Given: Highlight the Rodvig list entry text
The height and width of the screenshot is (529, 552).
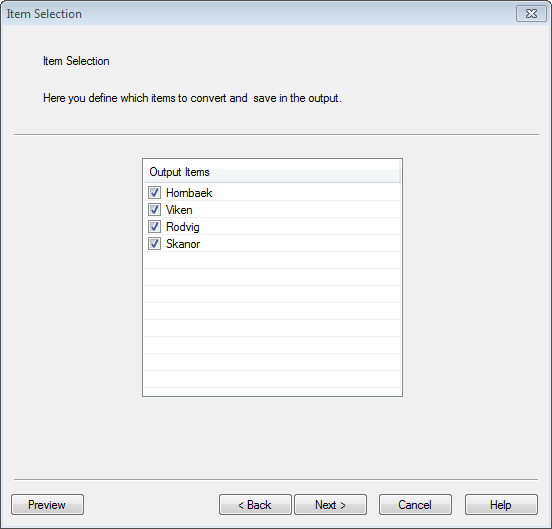Looking at the screenshot, I should 183,227.
